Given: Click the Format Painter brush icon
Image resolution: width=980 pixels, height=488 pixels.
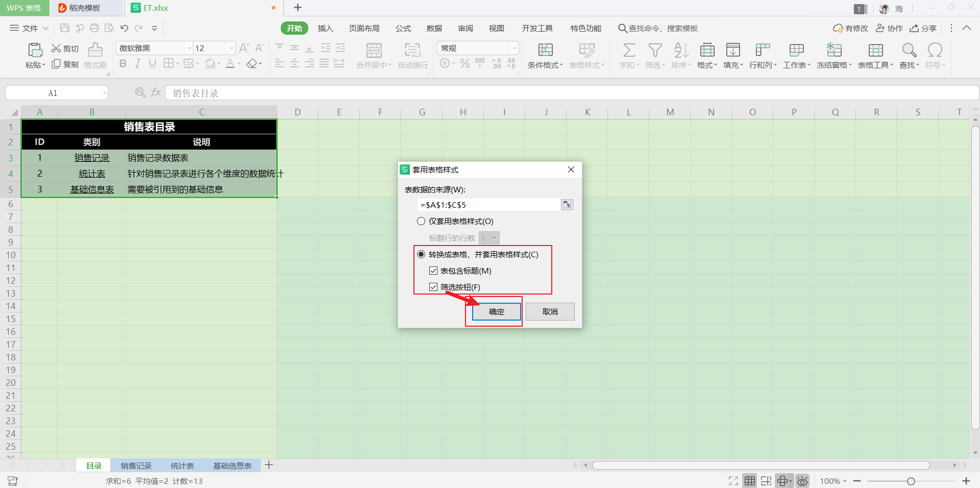Looking at the screenshot, I should pyautogui.click(x=95, y=50).
